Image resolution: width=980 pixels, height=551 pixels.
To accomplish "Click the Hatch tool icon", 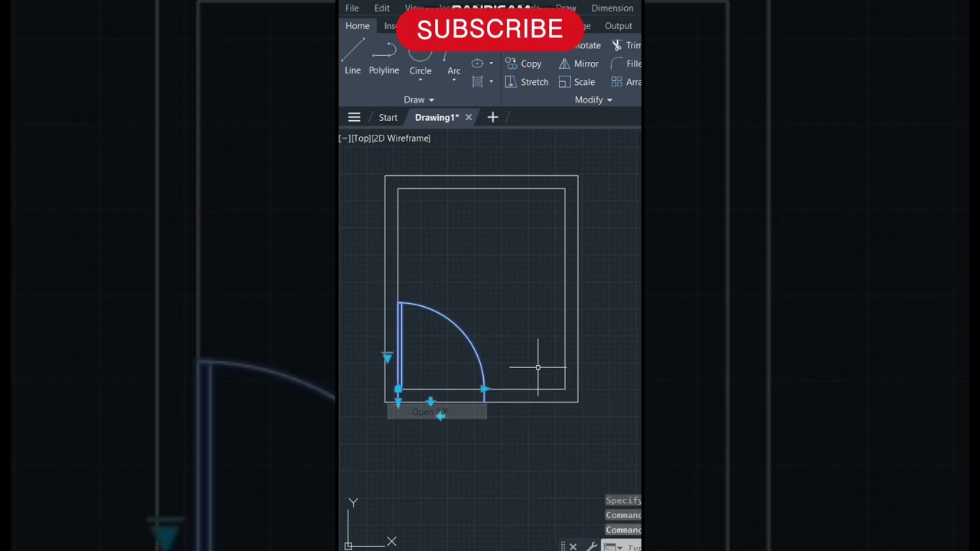I will click(x=477, y=82).
